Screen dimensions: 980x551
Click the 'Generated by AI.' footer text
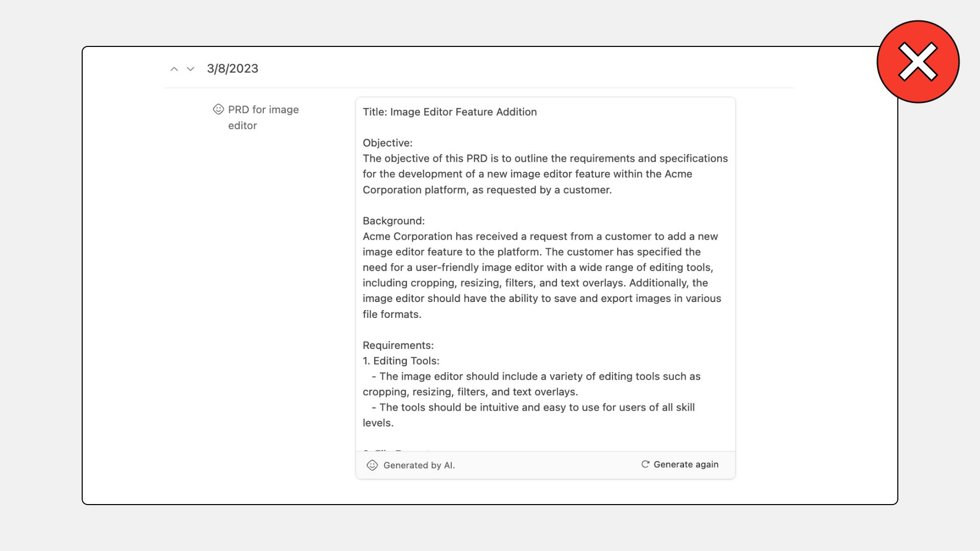[419, 465]
